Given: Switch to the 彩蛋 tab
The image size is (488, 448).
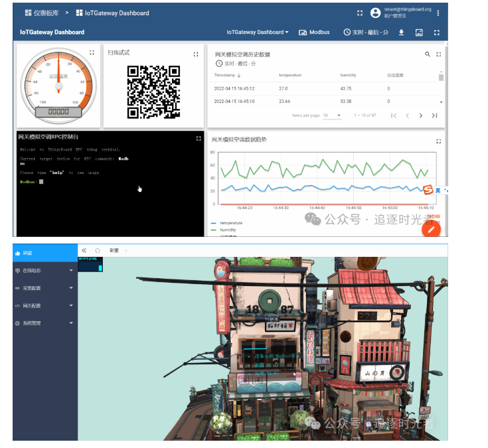Looking at the screenshot, I should click(x=114, y=250).
